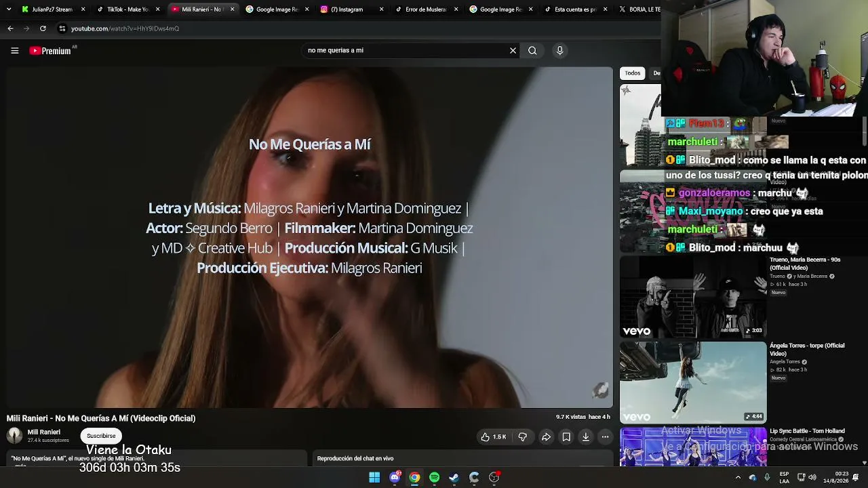Launch Spotify from the taskbar
This screenshot has height=488, width=868.
[434, 477]
